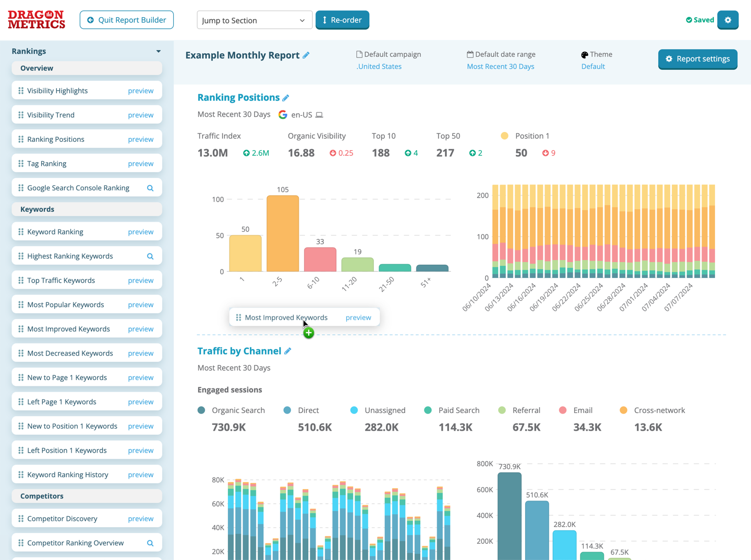Click the Default theme link

coord(593,67)
